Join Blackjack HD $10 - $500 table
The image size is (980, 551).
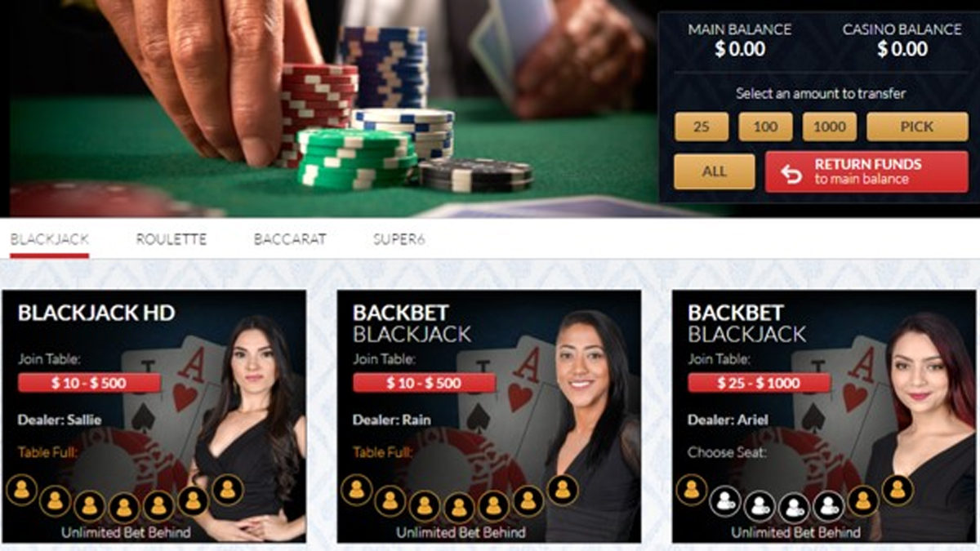(x=89, y=383)
